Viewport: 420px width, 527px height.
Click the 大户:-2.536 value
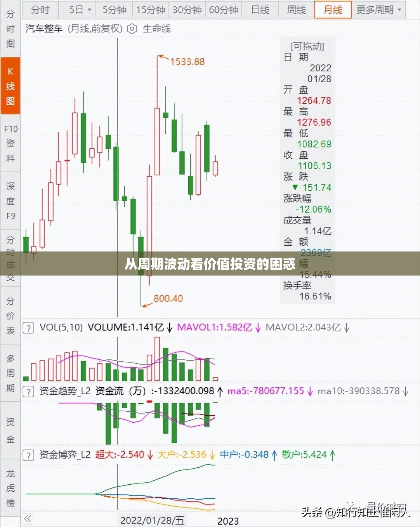(x=182, y=455)
